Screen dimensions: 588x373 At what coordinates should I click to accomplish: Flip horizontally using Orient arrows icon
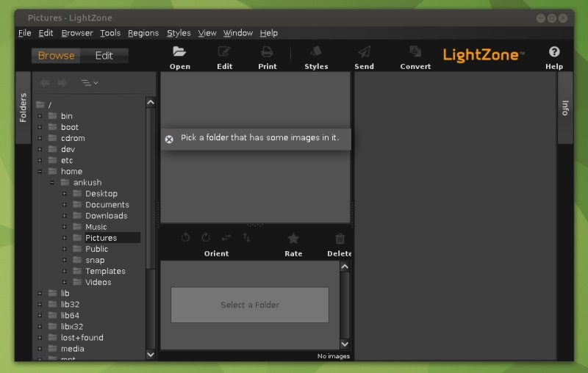[x=226, y=237]
